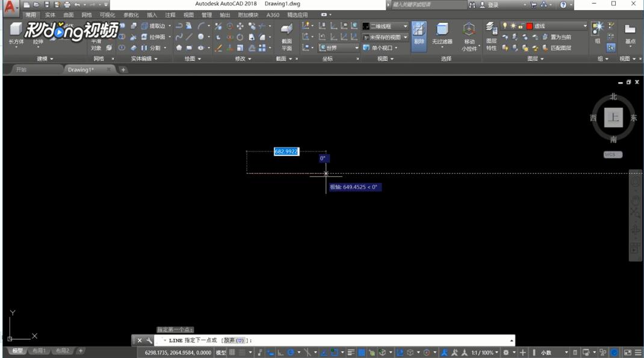Expand the 图层 layers panel
644x358 pixels.
(x=535, y=59)
